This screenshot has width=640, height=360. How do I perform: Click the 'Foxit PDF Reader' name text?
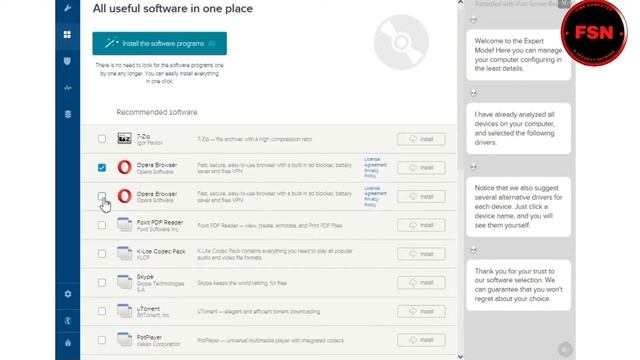click(x=160, y=222)
